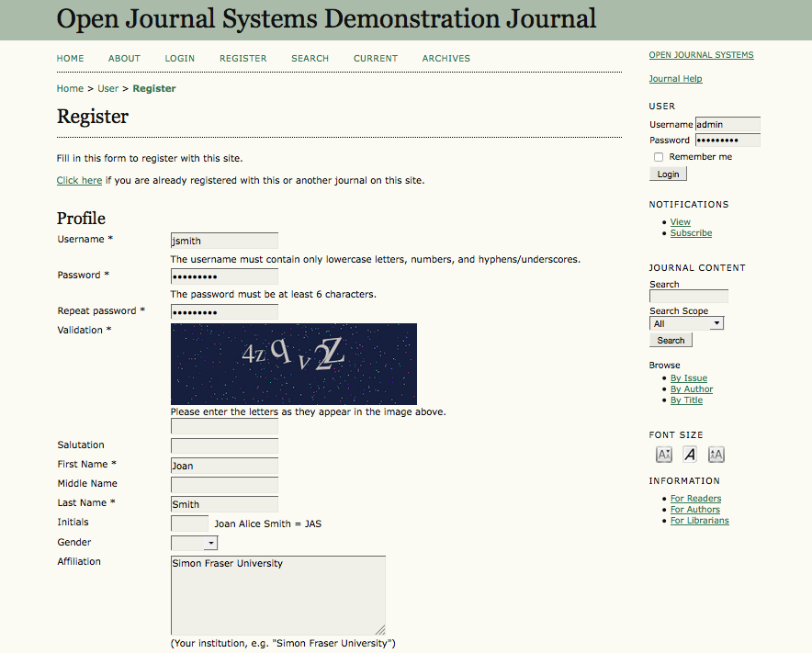The width and height of the screenshot is (812, 653).
Task: Select the decrease font size icon
Action: tap(664, 454)
